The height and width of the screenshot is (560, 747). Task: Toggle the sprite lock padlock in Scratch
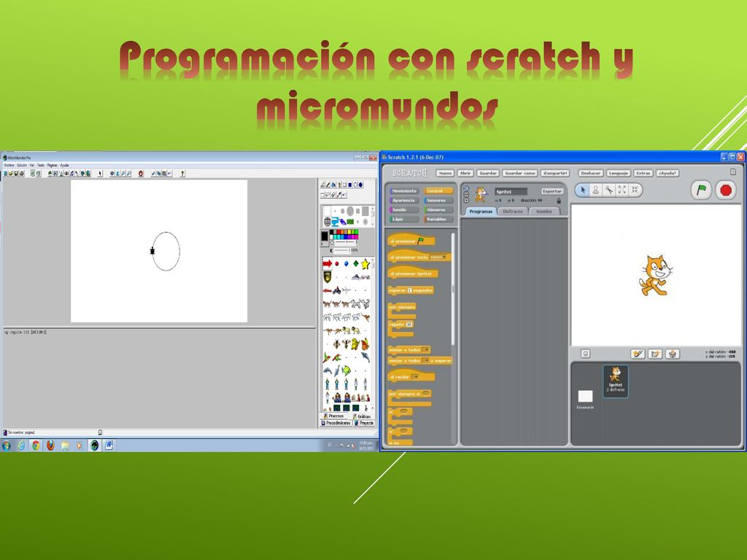(559, 201)
